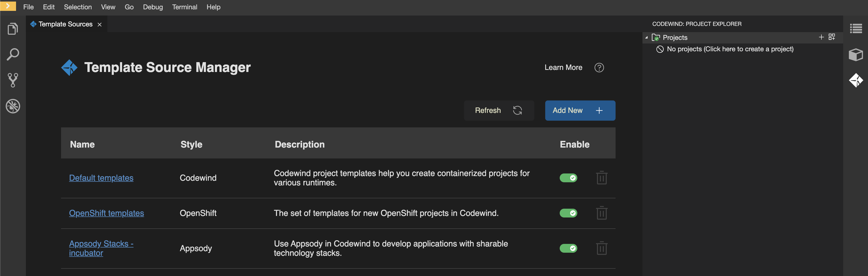The image size is (868, 276).
Task: Click No projects to create a project
Action: [x=730, y=49]
